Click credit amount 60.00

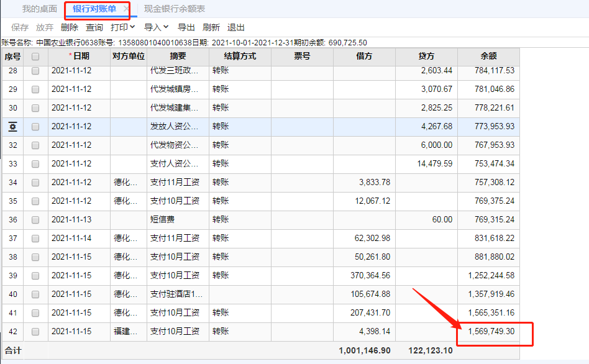(x=442, y=219)
